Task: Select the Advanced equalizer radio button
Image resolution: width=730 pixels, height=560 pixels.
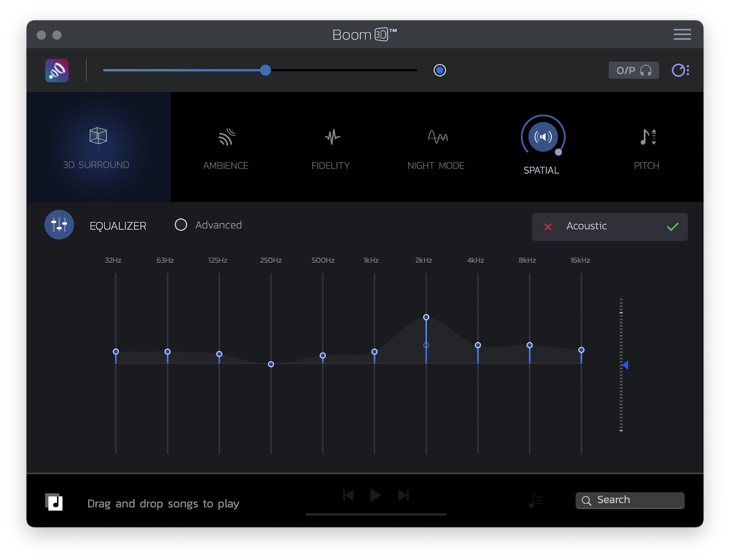Action: tap(181, 225)
